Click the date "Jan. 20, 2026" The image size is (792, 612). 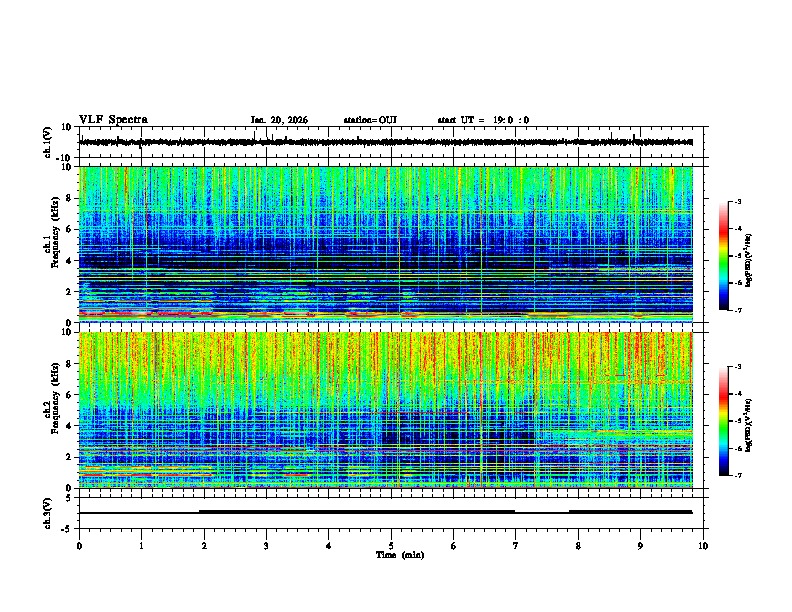[279, 120]
